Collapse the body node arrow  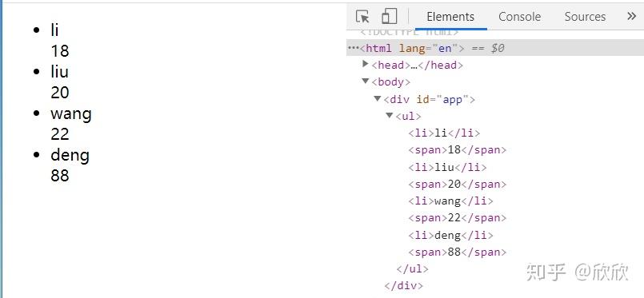click(365, 81)
